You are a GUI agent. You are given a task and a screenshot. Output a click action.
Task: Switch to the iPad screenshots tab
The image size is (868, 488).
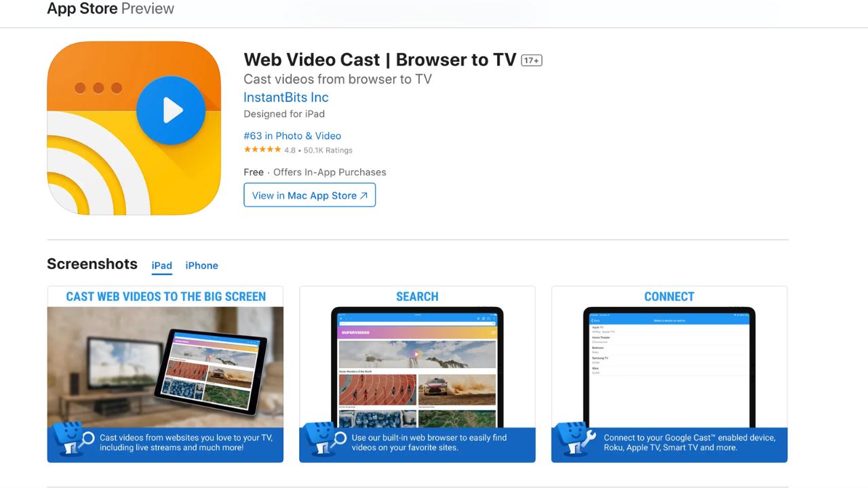coord(161,266)
